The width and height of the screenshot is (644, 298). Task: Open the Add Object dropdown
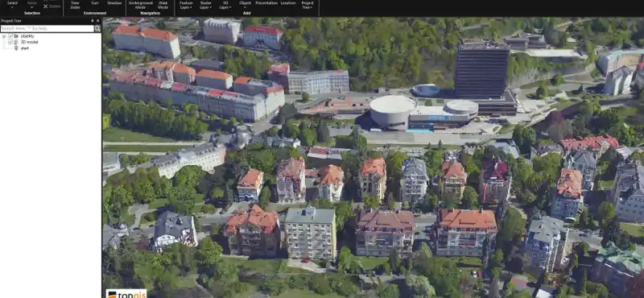pyautogui.click(x=246, y=5)
